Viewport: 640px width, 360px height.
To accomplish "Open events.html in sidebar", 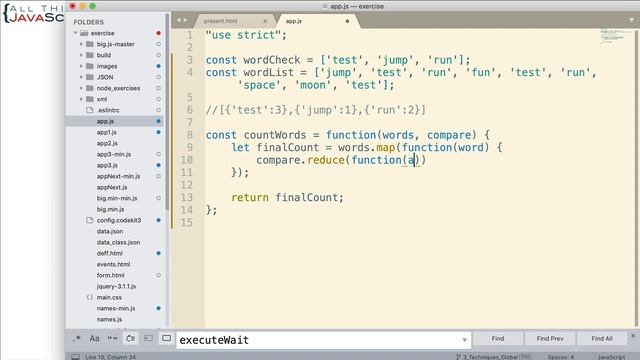I will 113,264.
